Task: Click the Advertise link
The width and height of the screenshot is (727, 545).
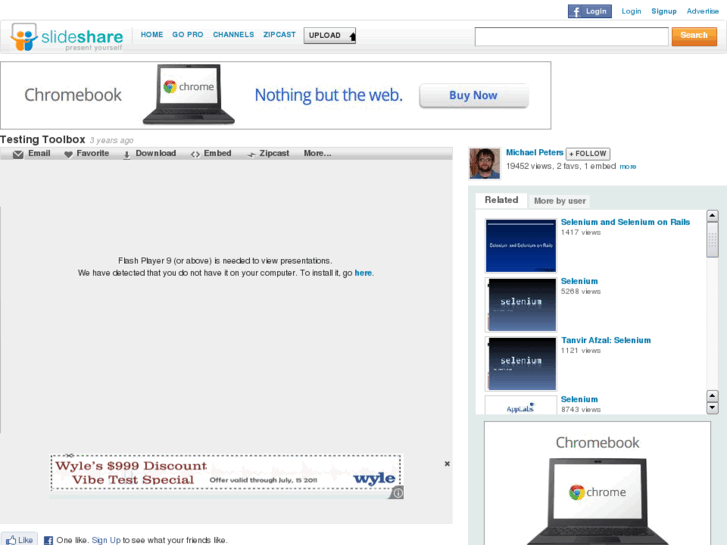Action: (x=703, y=11)
